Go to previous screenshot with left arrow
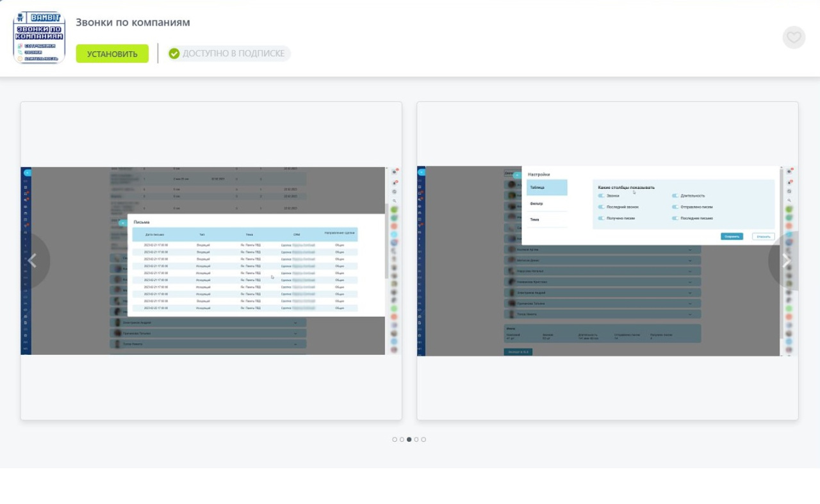Screen dimensions: 820x504 [x=32, y=261]
